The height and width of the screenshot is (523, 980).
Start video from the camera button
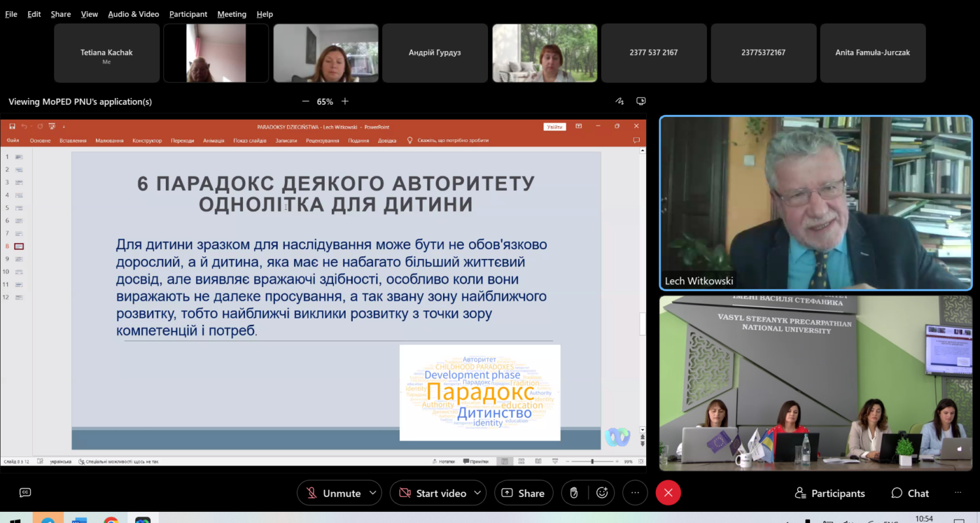(x=433, y=493)
